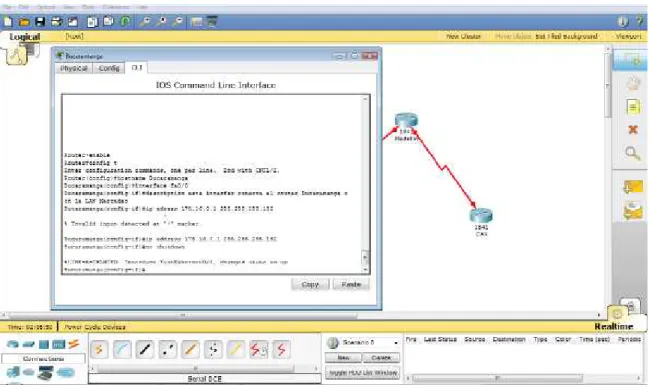The image size is (649, 388).
Task: Choose the Connections lightning category
Action: (x=74, y=344)
